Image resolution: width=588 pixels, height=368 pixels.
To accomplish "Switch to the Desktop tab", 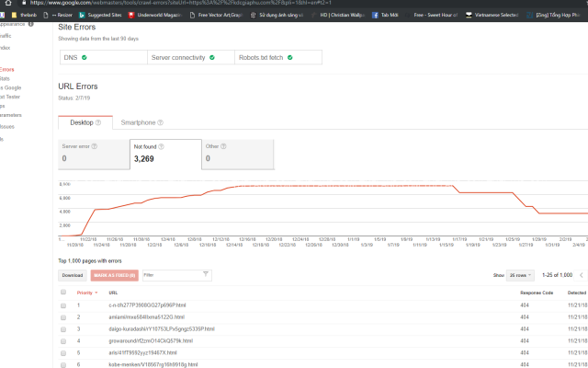I will pos(85,122).
